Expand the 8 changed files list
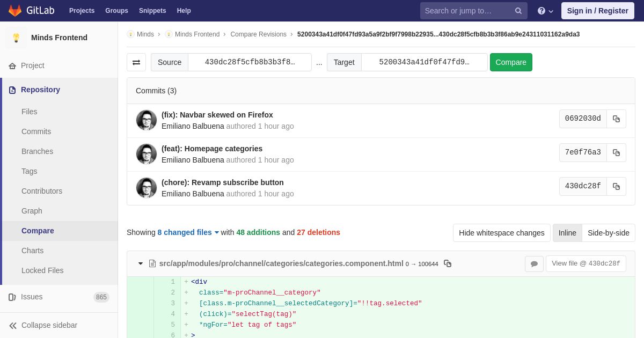This screenshot has height=338, width=644. tap(188, 232)
